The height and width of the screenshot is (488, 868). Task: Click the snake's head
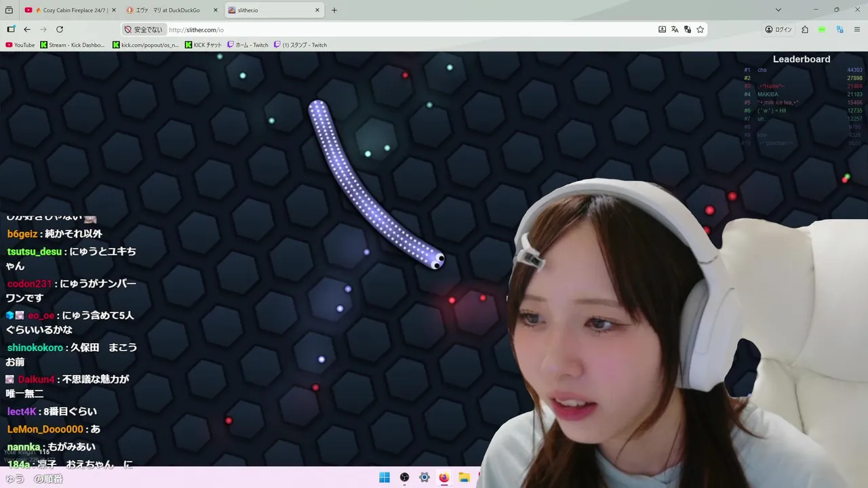437,260
